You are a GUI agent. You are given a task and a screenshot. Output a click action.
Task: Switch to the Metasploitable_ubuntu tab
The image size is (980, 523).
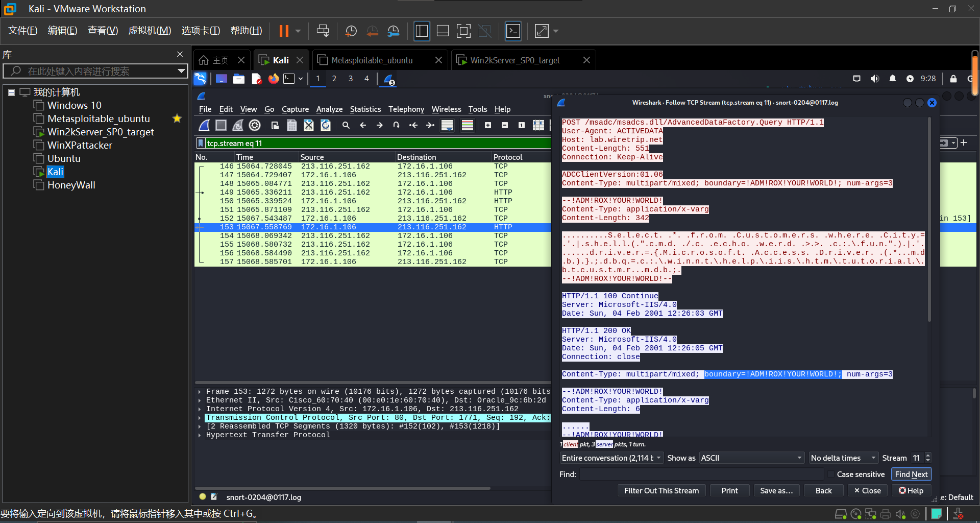(x=372, y=60)
